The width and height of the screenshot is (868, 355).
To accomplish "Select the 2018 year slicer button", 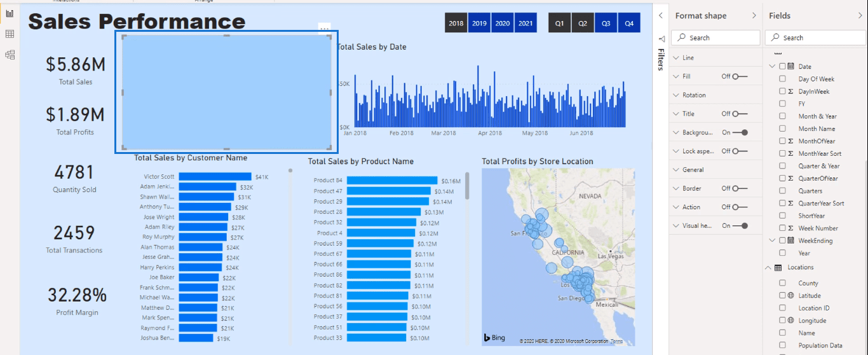I will pyautogui.click(x=456, y=23).
